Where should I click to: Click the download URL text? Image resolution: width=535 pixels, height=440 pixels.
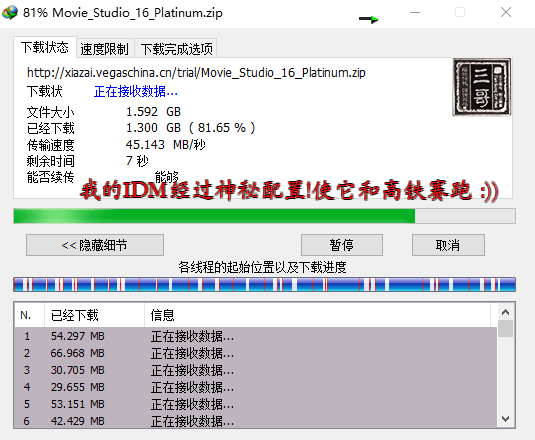coord(196,73)
